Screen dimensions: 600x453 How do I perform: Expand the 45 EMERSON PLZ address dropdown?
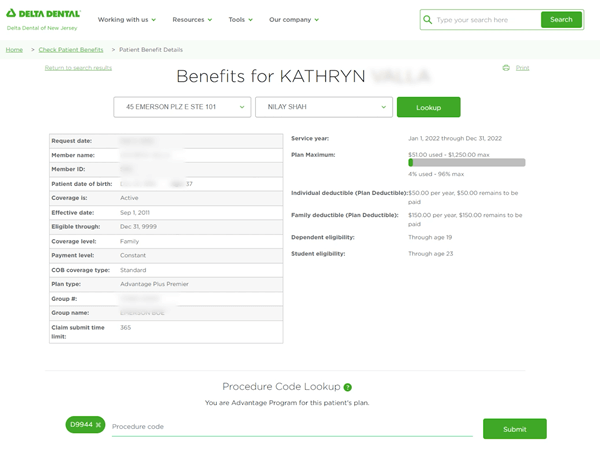coord(182,107)
